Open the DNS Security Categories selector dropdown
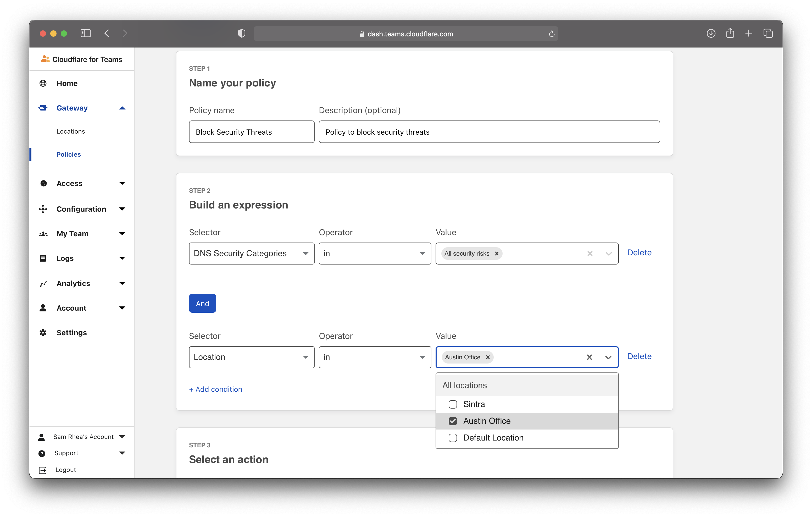This screenshot has width=812, height=517. [x=251, y=254]
